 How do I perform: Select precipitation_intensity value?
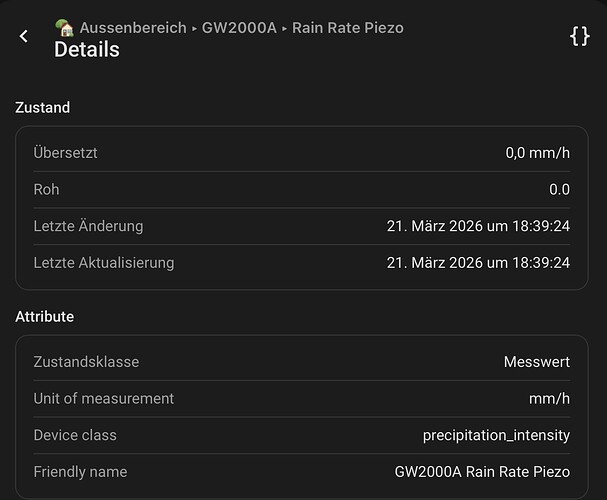point(496,435)
